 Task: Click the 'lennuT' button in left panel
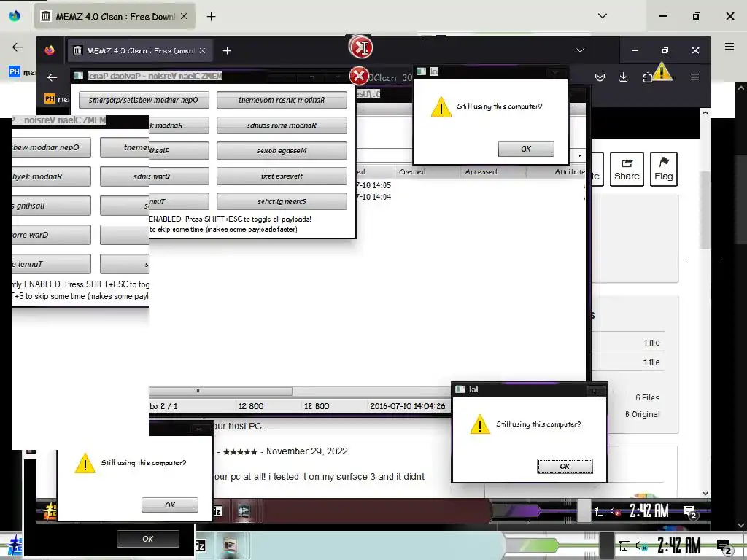pyautogui.click(x=51, y=264)
